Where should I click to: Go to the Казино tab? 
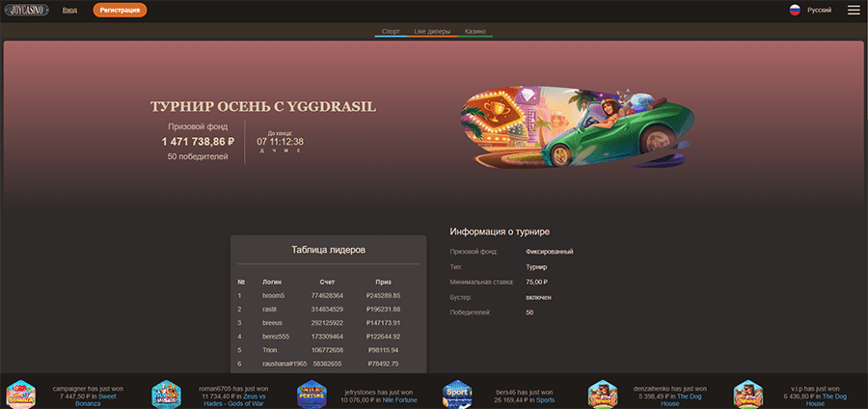[x=475, y=32]
